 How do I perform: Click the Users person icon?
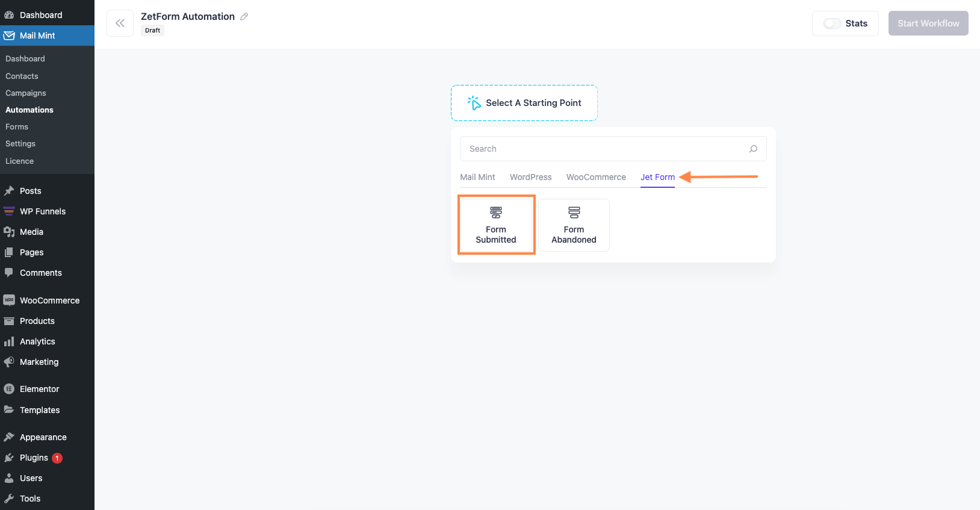coord(9,478)
